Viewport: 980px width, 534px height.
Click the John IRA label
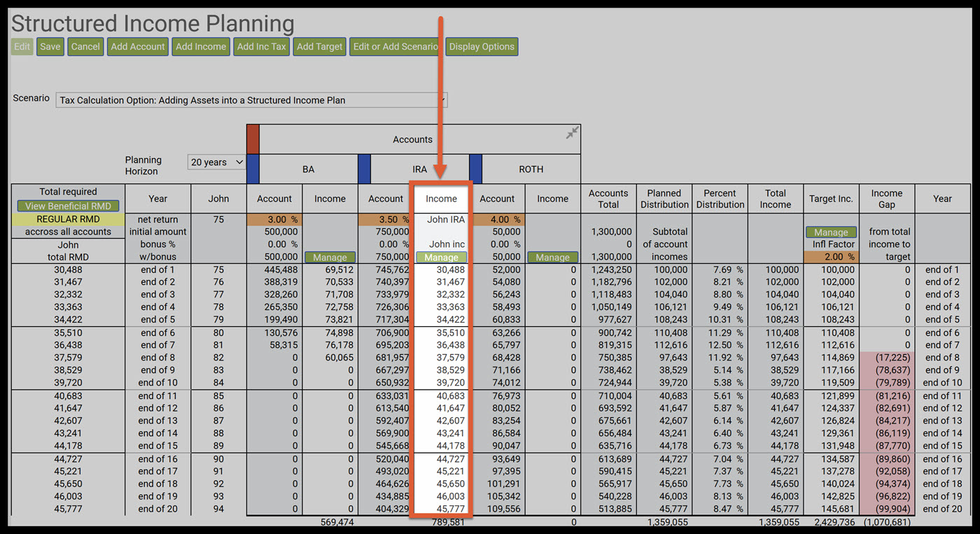[446, 220]
